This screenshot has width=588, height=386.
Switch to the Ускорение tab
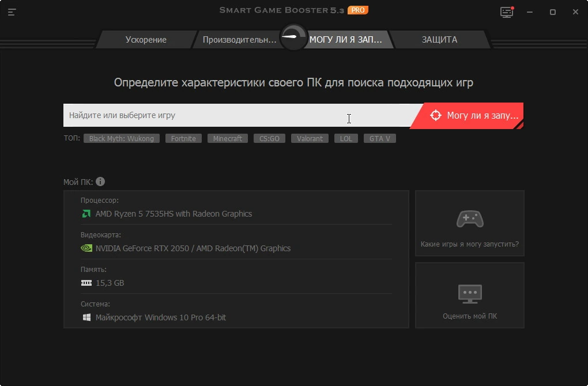click(146, 40)
